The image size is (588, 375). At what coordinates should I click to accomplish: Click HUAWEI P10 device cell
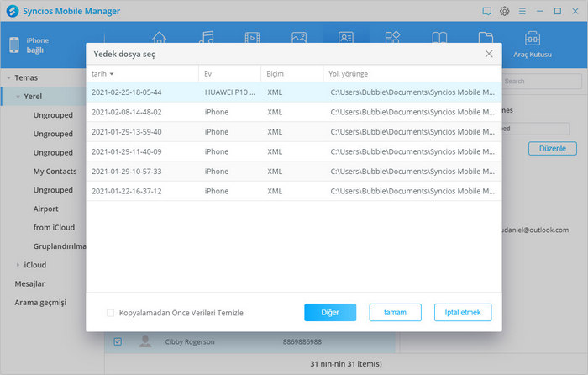pos(230,92)
